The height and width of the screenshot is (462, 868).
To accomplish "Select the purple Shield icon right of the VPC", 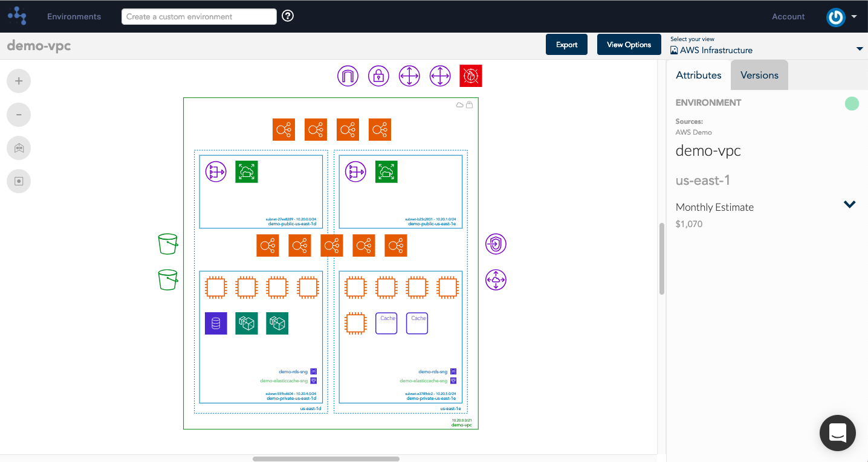I will [496, 244].
